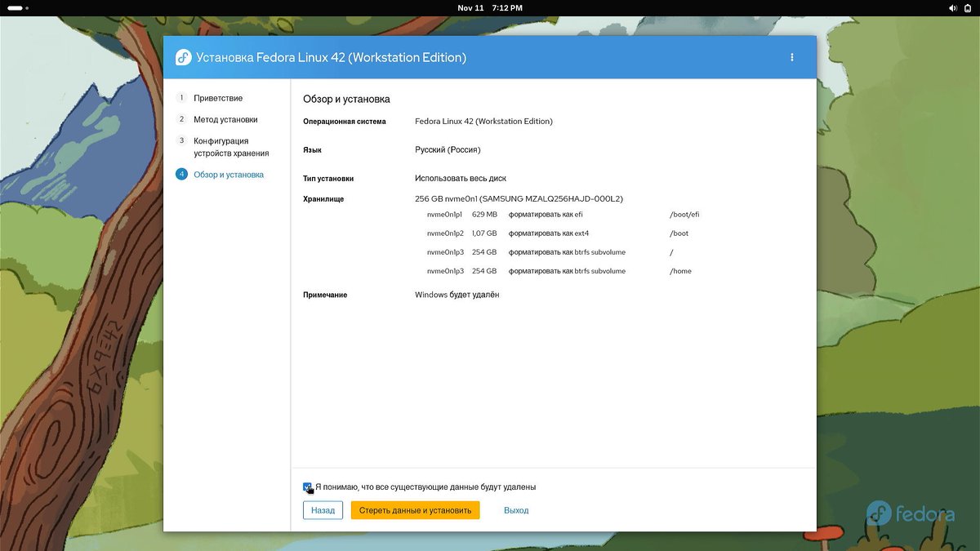Go to the "Метод установки" step
The width and height of the screenshot is (980, 551).
[225, 119]
